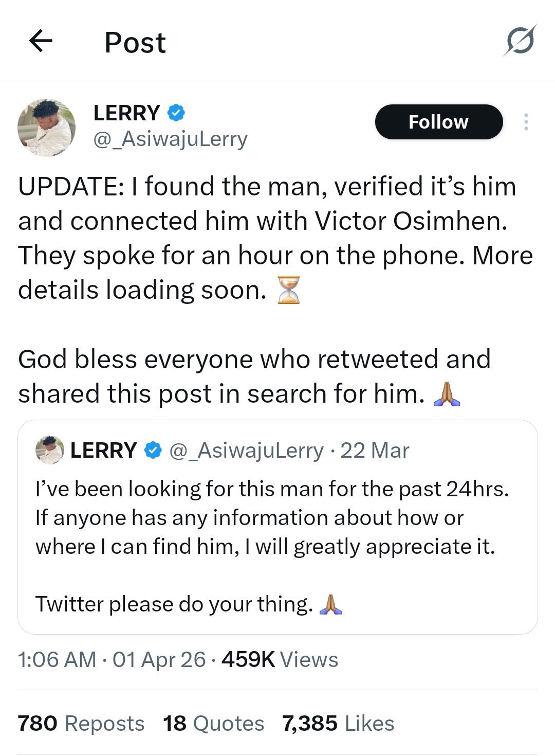The height and width of the screenshot is (756, 555).
Task: Tap LERRY's main profile picture
Action: 47,127
